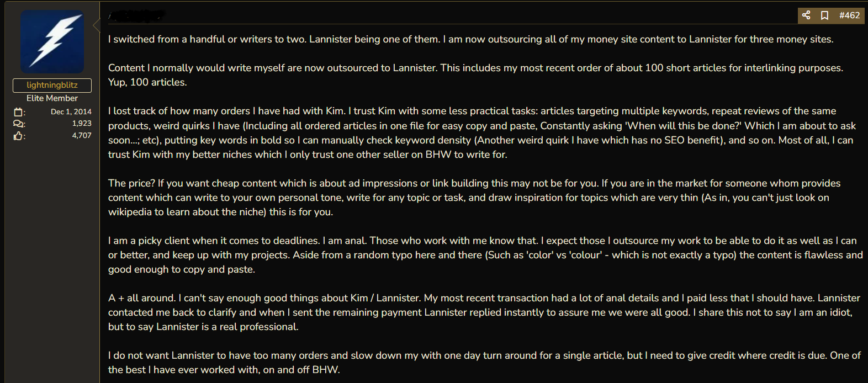Open the lightningblitz user profile link
Image resolution: width=868 pixels, height=383 pixels.
point(52,85)
